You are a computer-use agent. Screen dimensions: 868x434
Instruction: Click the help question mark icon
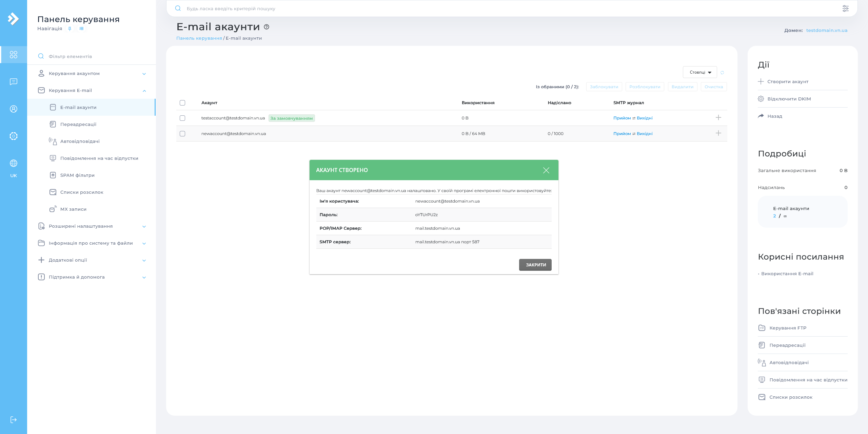[x=267, y=27]
